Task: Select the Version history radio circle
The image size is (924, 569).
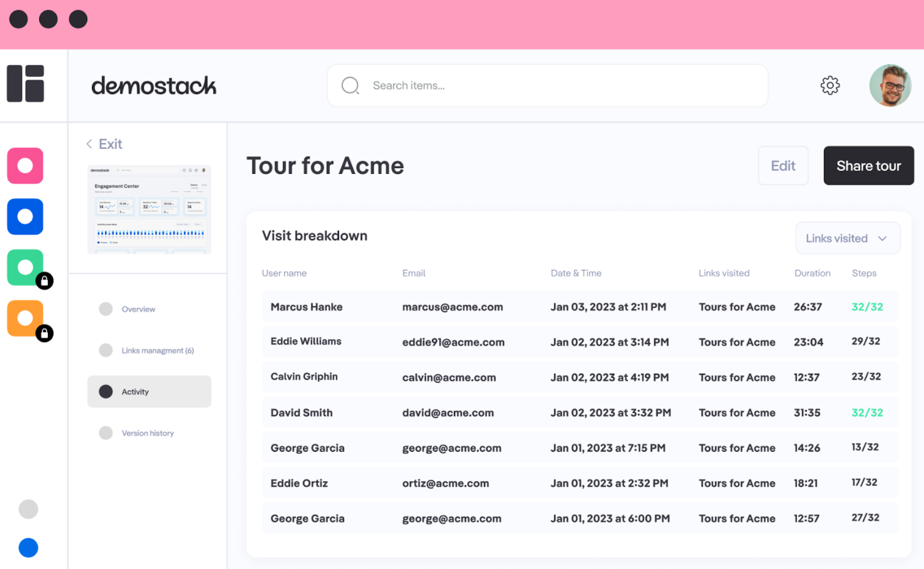Action: 106,433
